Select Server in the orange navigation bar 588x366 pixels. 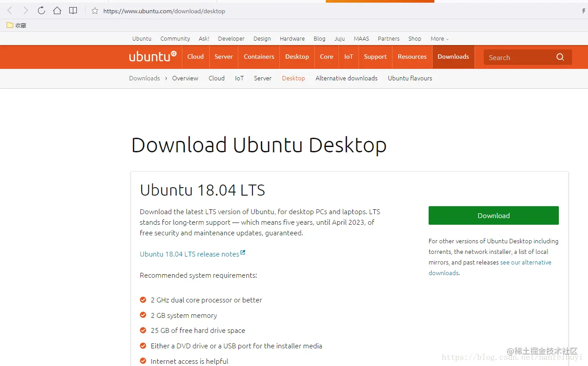click(224, 57)
